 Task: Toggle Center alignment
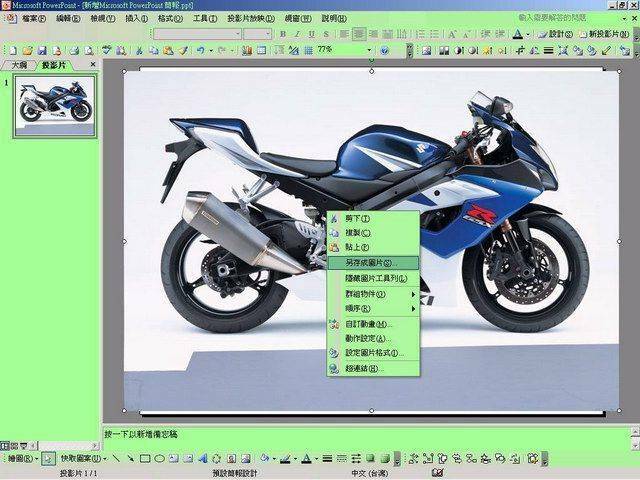click(359, 34)
